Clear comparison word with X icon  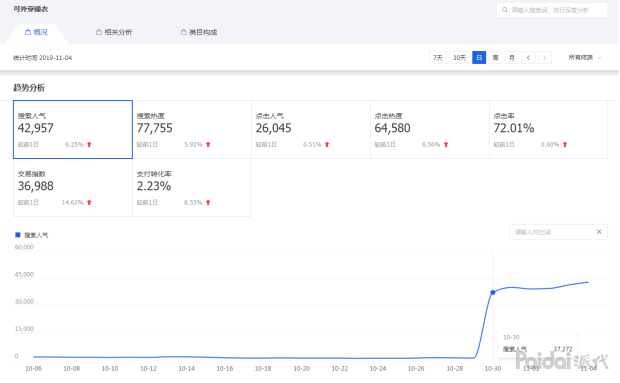click(x=599, y=232)
